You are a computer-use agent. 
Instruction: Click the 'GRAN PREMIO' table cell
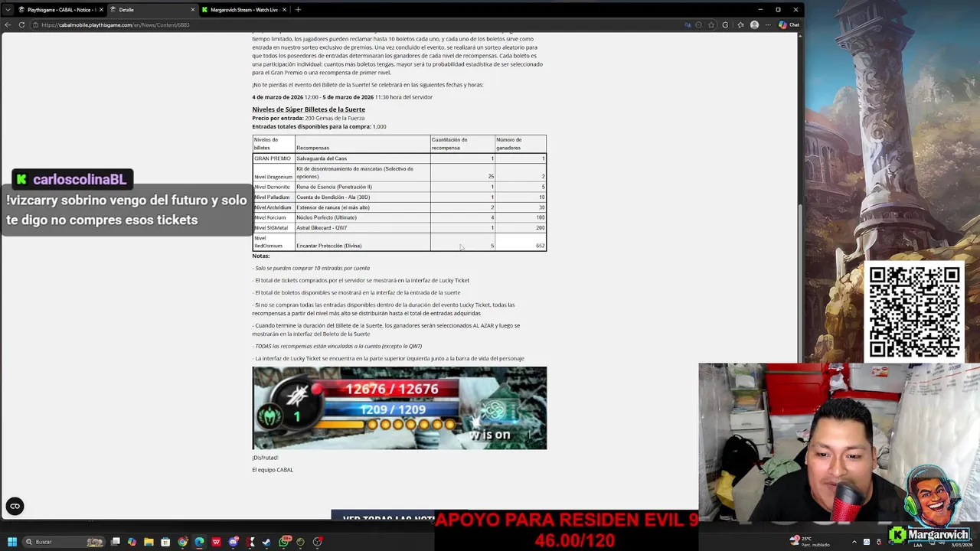[273, 158]
